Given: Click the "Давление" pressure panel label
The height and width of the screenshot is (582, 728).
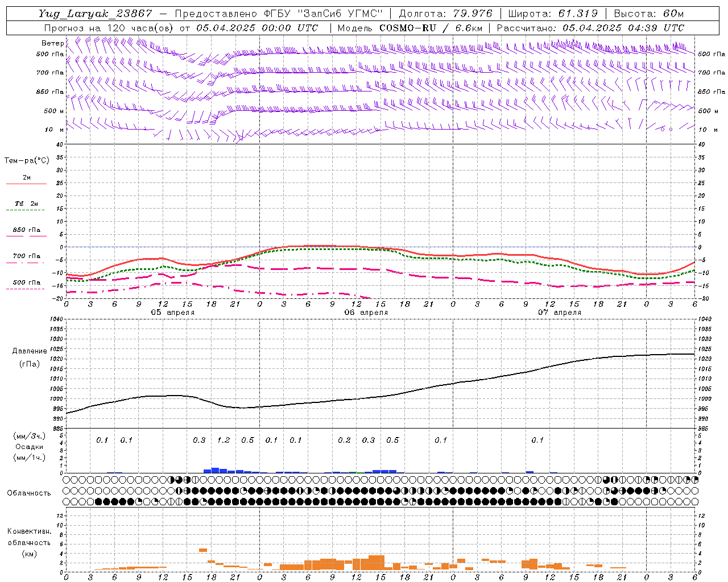Looking at the screenshot, I should 30,351.
